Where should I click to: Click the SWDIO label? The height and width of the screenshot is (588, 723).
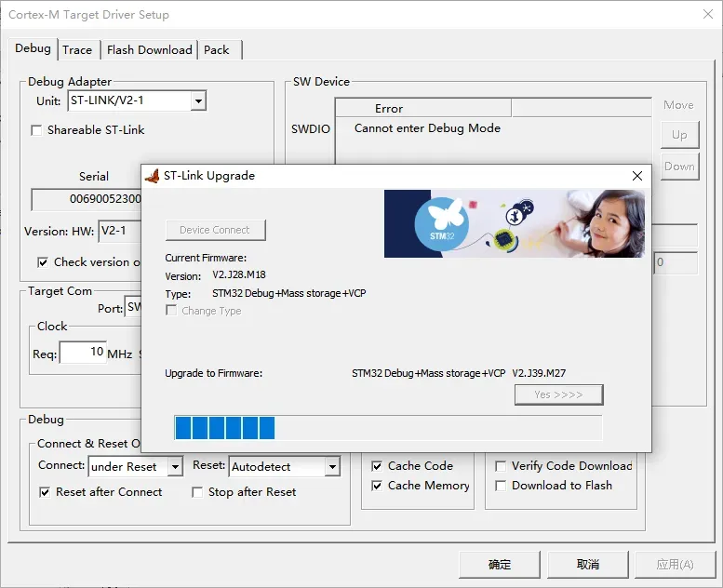point(311,129)
